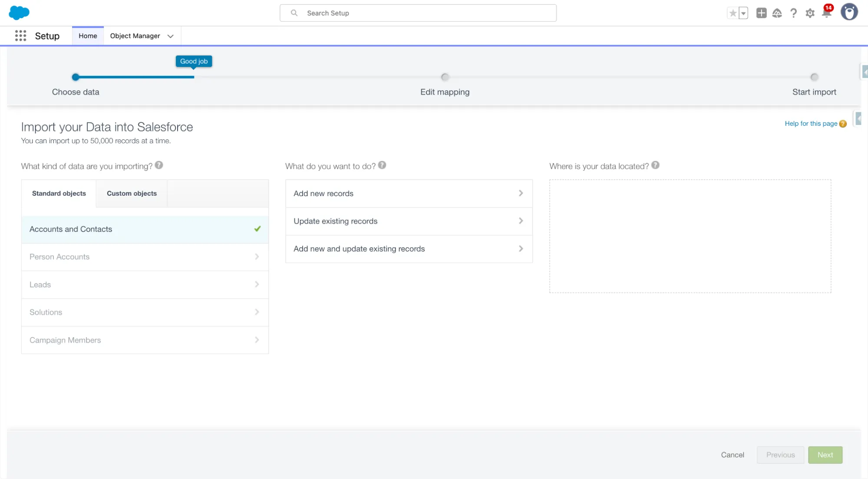Open the Setup gear menu

click(x=810, y=13)
